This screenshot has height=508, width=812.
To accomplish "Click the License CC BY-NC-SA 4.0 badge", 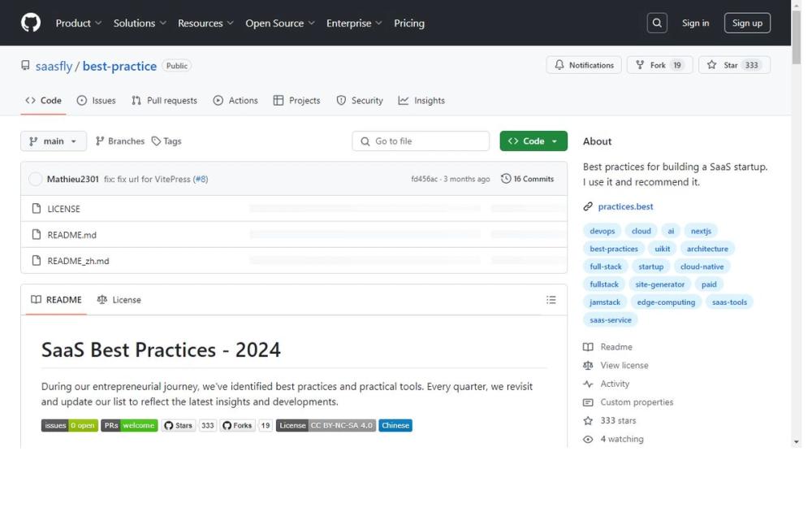I will (x=326, y=426).
